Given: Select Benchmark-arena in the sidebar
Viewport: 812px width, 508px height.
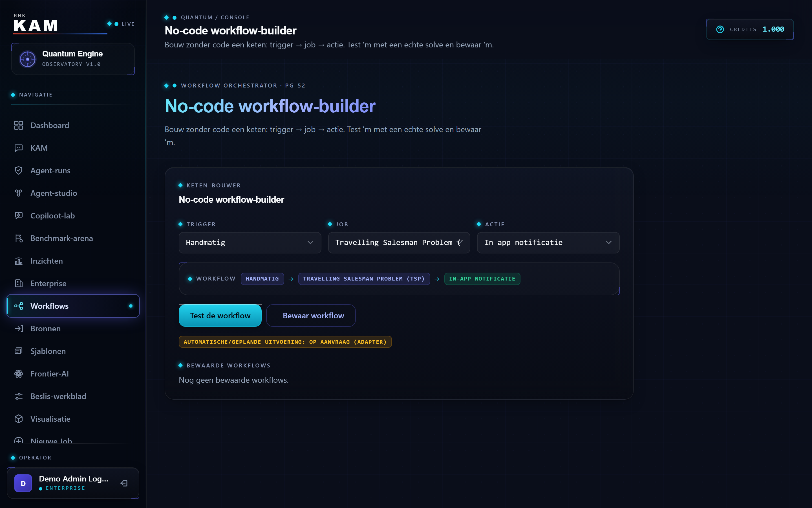Looking at the screenshot, I should coord(73,238).
